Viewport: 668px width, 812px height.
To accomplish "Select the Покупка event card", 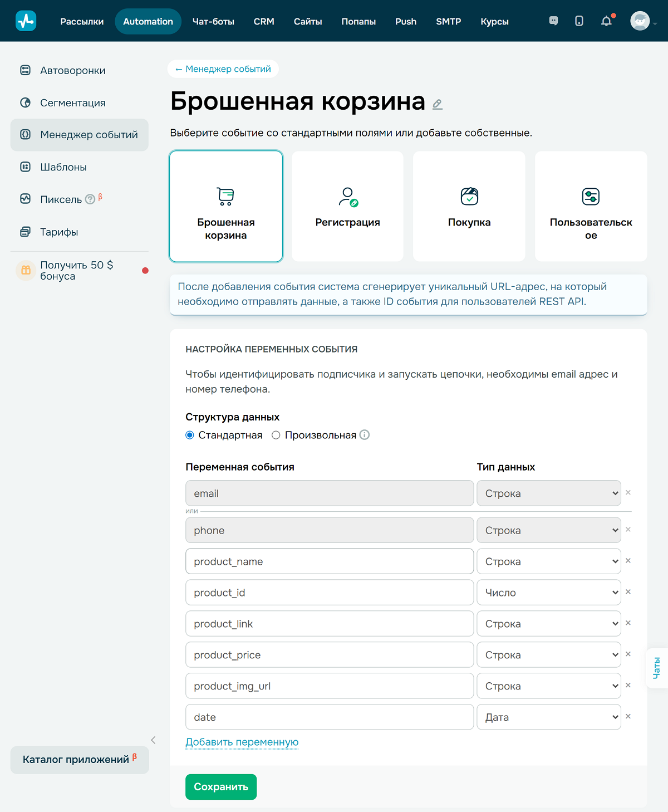I will [x=469, y=206].
